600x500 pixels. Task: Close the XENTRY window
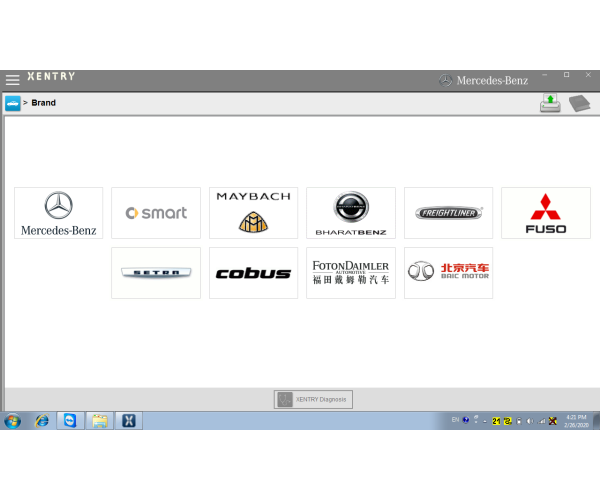click(x=588, y=75)
